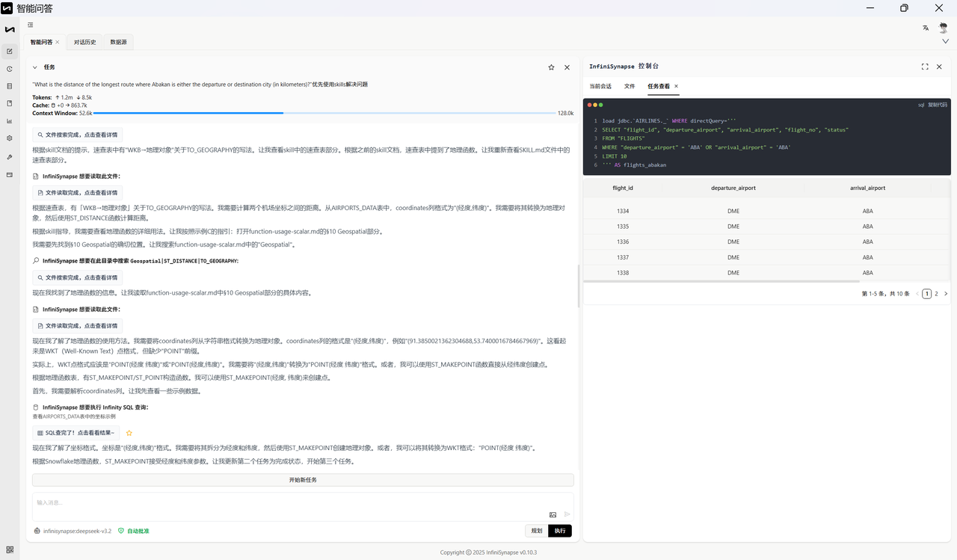Open the 文件 console tab
Viewport: 957px width, 560px height.
pyautogui.click(x=630, y=86)
